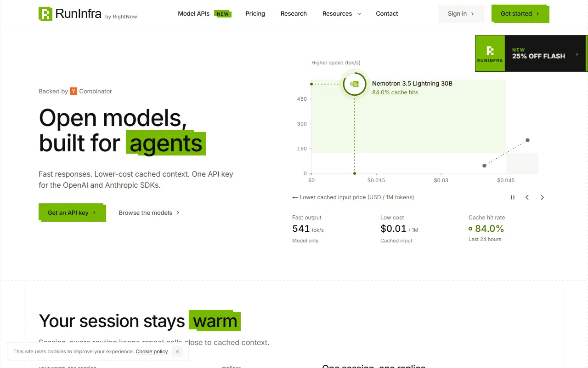
Task: Open the Pricing page
Action: [255, 14]
